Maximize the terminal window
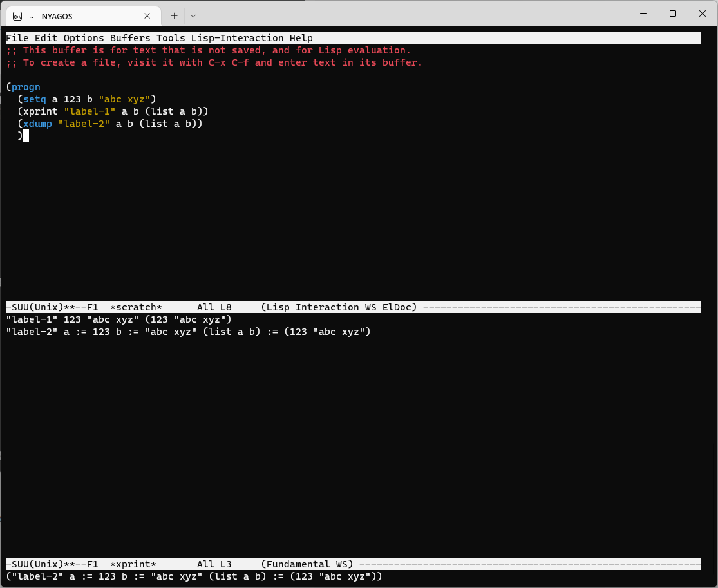Viewport: 718px width, 588px height. [x=673, y=14]
